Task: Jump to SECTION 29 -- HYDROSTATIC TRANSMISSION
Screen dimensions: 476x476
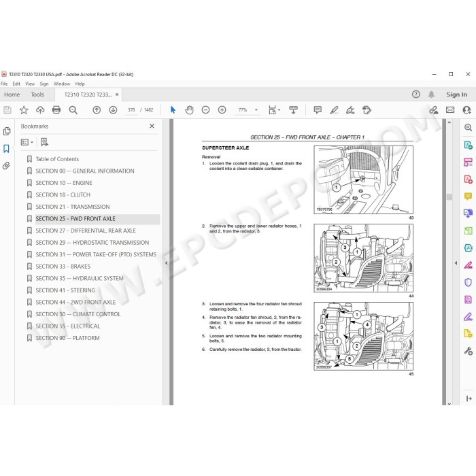Action: (92, 243)
